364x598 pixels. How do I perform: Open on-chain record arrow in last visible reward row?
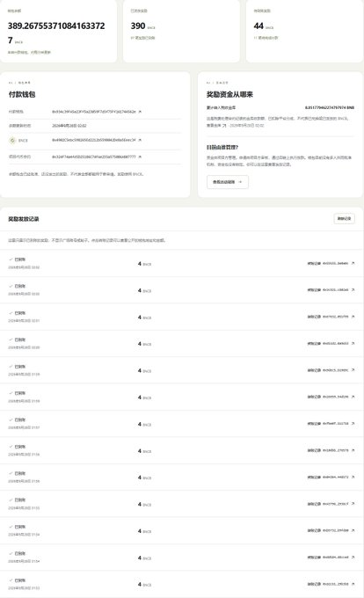(353, 584)
